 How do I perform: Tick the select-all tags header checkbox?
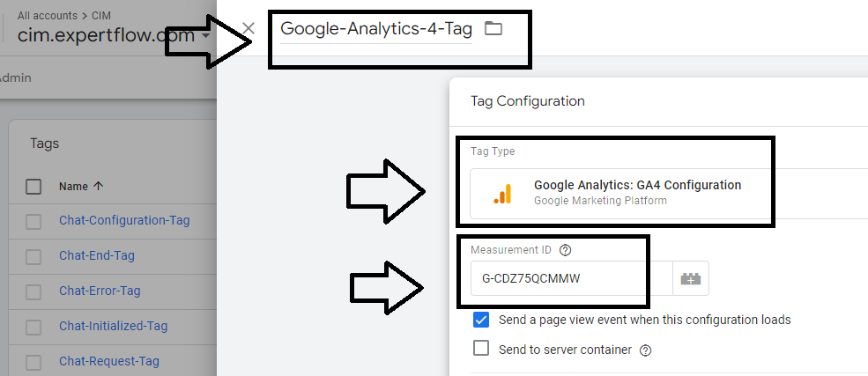[x=33, y=186]
